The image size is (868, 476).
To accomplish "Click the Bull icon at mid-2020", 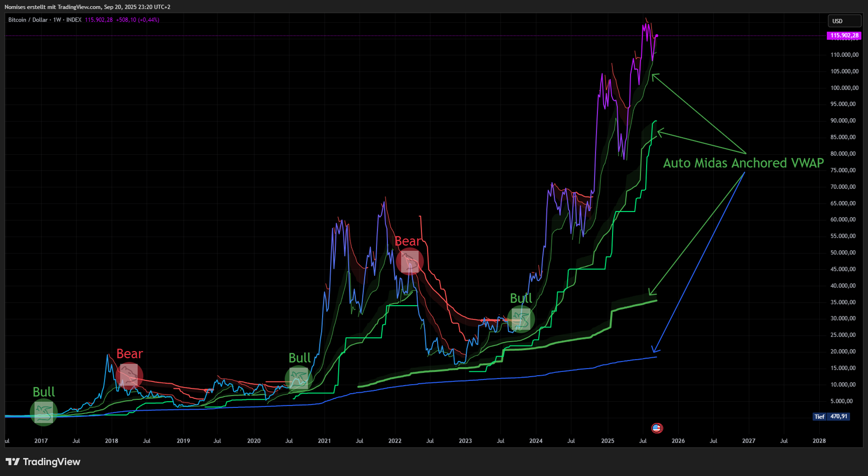I will 298,379.
